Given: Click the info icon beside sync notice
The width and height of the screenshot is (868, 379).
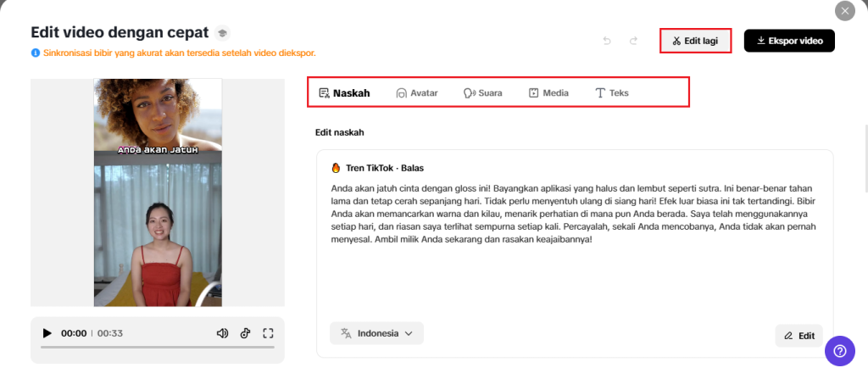Looking at the screenshot, I should point(35,53).
